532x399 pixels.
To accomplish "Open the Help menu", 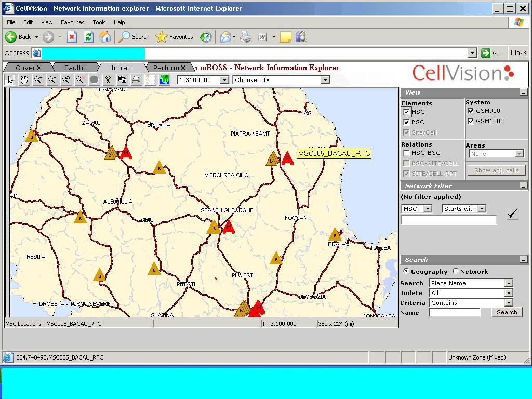I will (119, 22).
